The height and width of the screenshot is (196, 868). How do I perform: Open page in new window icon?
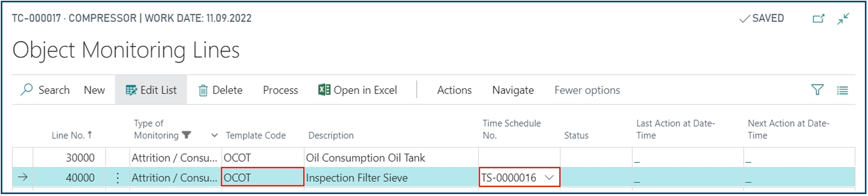pos(818,18)
